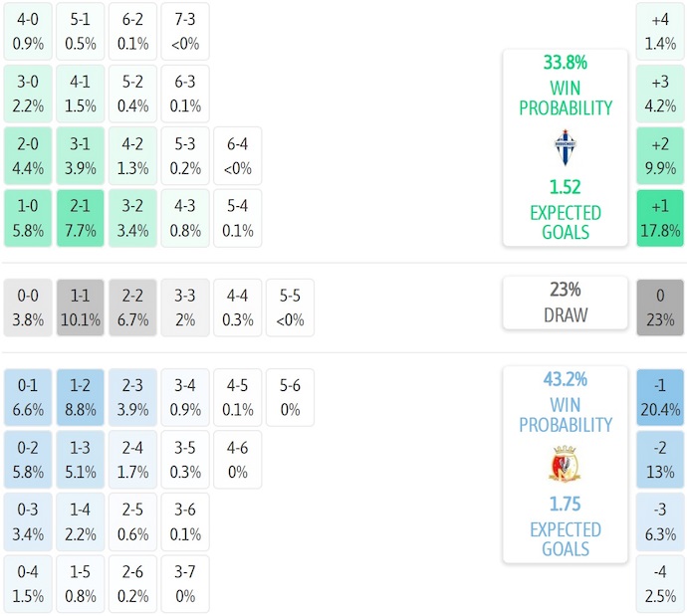Click the away team red crest icon
The image size is (687, 616).
tap(565, 465)
